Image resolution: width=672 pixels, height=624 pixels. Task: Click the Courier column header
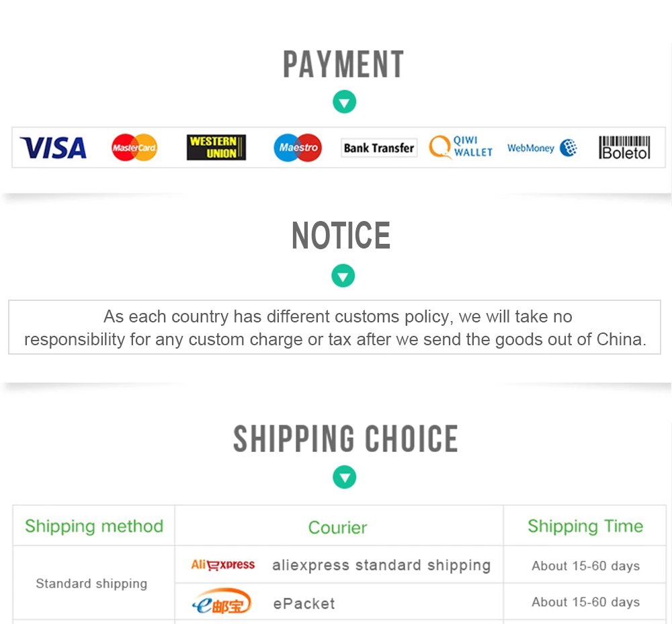(x=338, y=528)
